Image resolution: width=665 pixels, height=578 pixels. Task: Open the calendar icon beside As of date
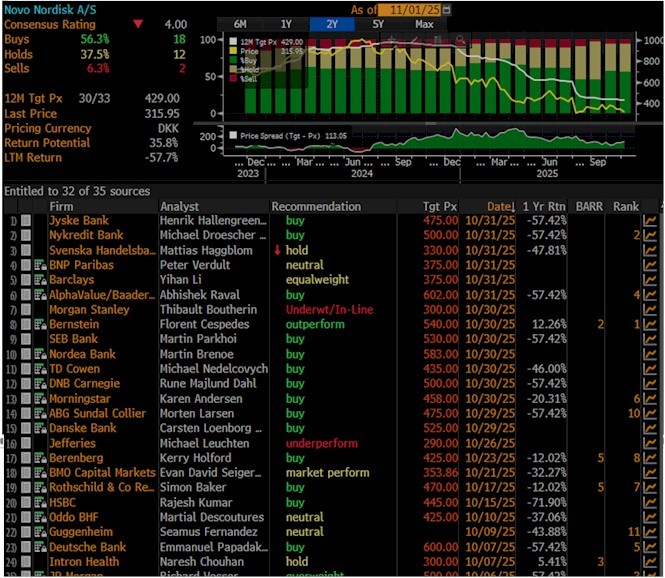pos(447,9)
